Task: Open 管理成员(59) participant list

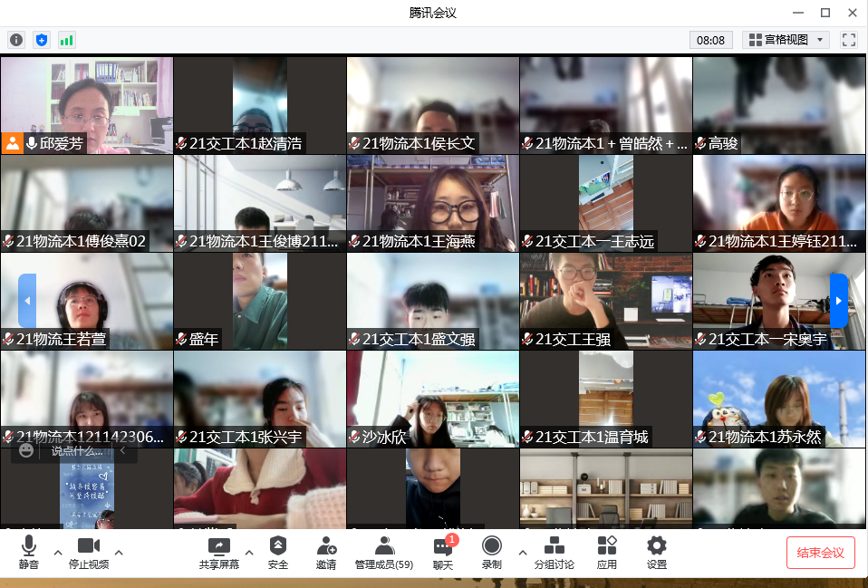Action: (x=384, y=553)
